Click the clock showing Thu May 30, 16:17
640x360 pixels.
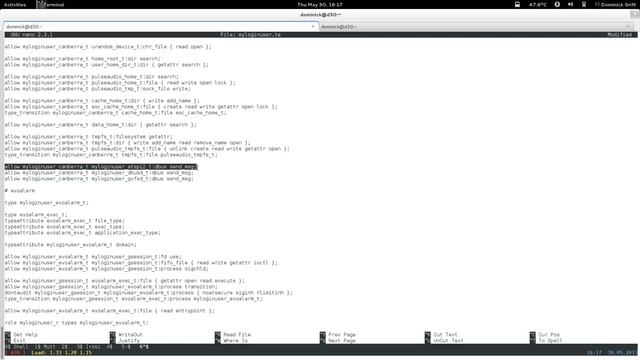[320, 4]
